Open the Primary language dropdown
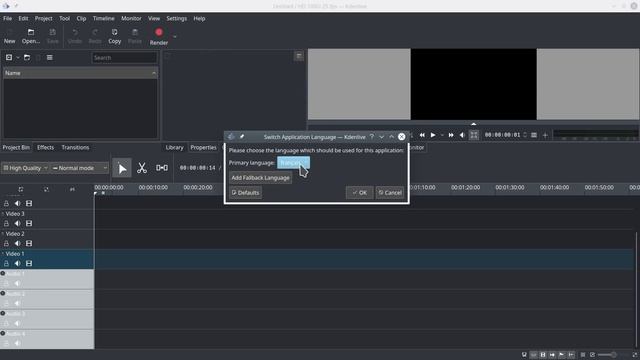Image resolution: width=640 pixels, height=360 pixels. 293,163
